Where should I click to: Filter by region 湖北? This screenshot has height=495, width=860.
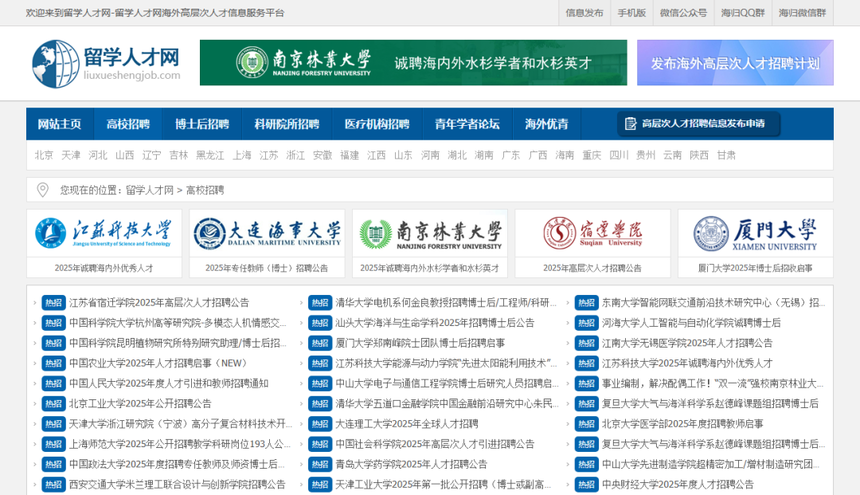point(457,155)
